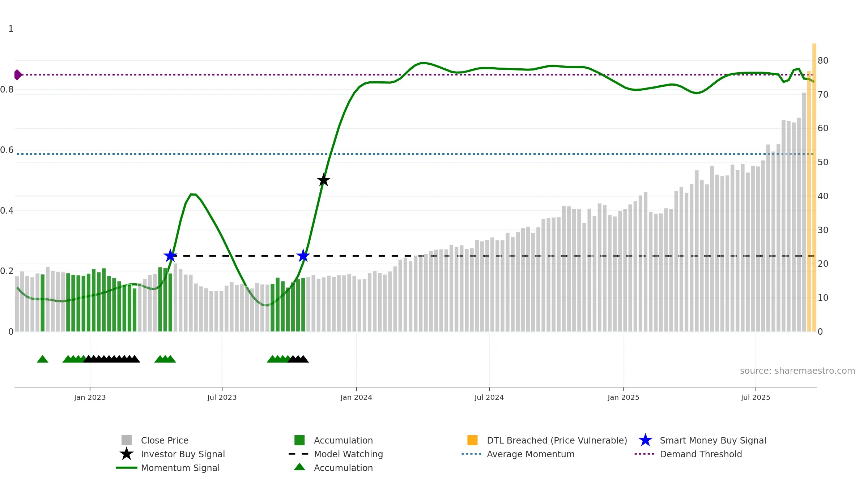The image size is (868, 488).
Task: Click the black star icon in legend
Action: click(x=127, y=454)
